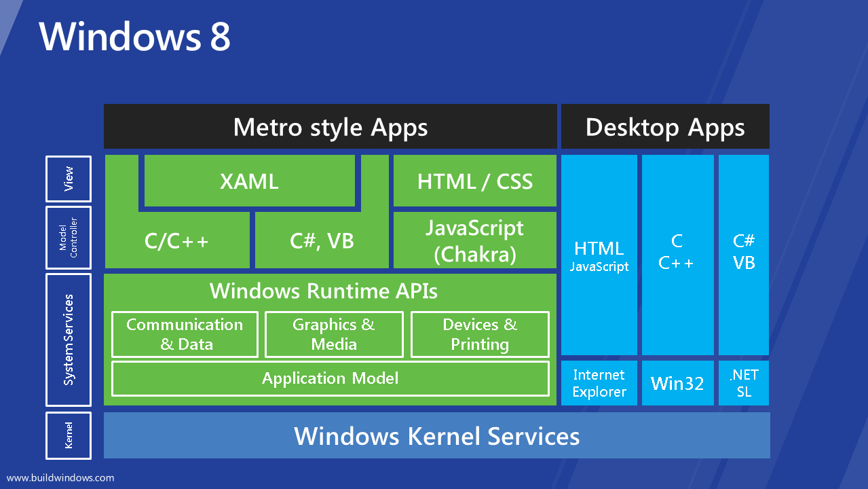Screen dimensions: 868x489
Task: Select the System Services sidebar label
Action: point(68,340)
